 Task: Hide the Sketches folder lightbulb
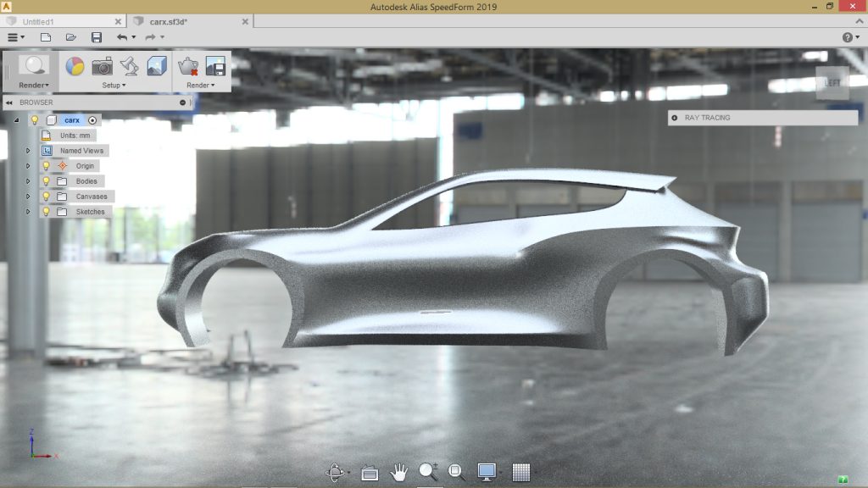coord(46,212)
